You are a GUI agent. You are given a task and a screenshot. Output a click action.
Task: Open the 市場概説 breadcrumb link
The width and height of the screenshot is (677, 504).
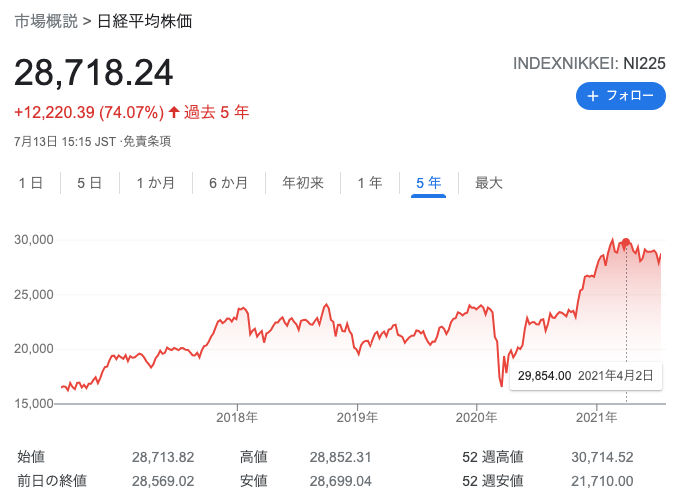coord(46,21)
